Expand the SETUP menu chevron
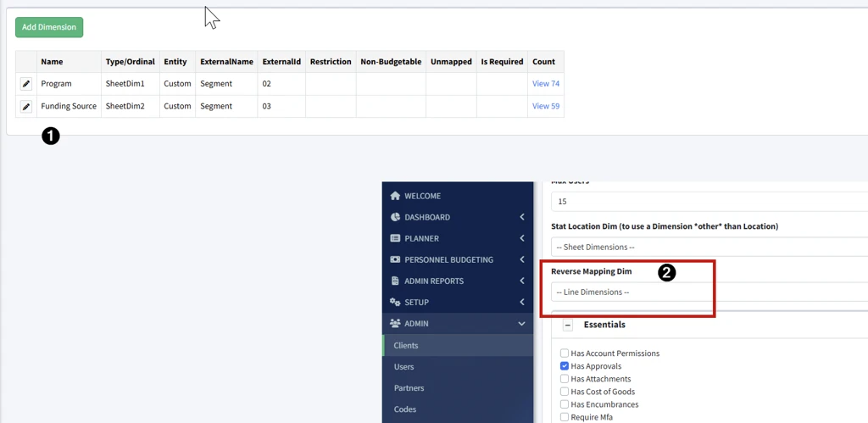 click(x=522, y=302)
